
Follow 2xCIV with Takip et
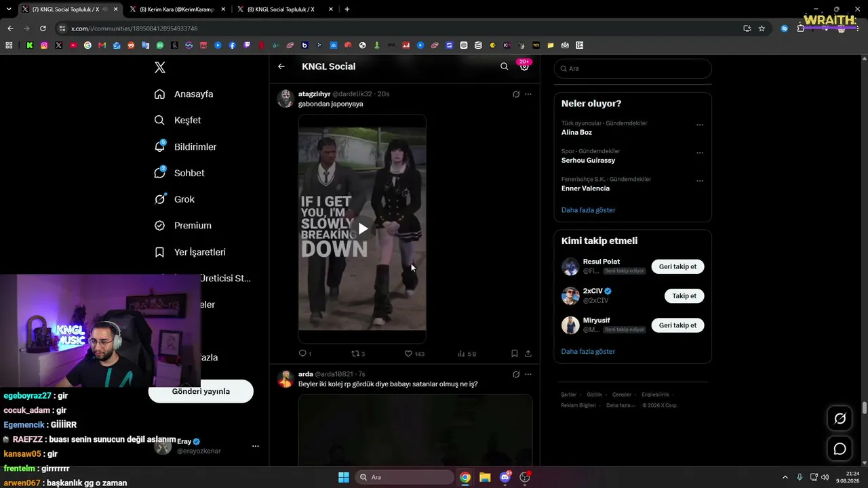point(684,296)
